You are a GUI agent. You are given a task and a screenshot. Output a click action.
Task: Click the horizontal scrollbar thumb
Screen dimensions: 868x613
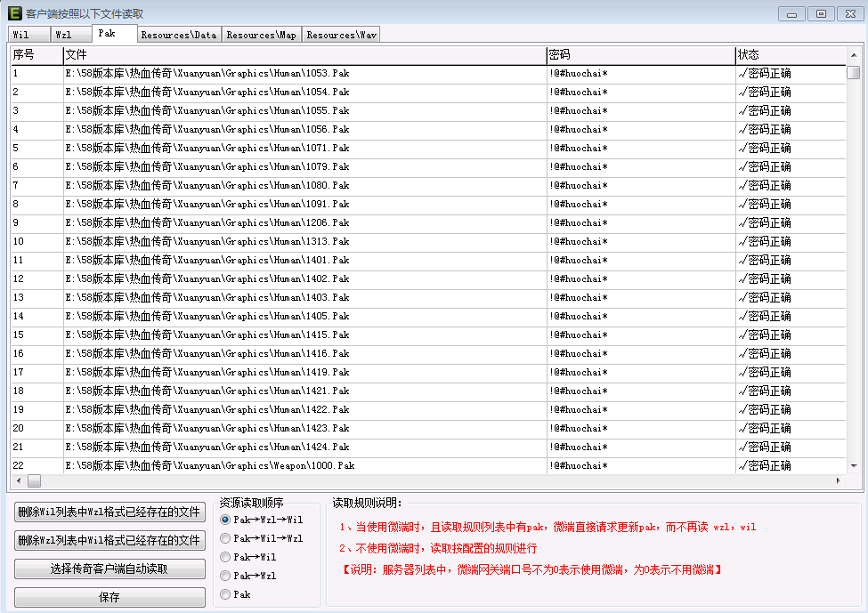click(x=35, y=480)
